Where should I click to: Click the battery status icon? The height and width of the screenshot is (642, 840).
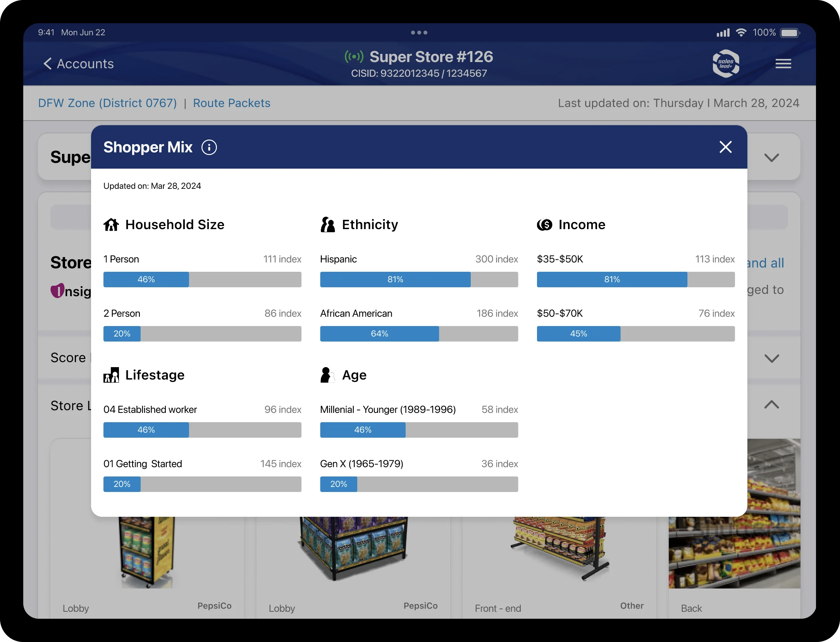(x=790, y=33)
